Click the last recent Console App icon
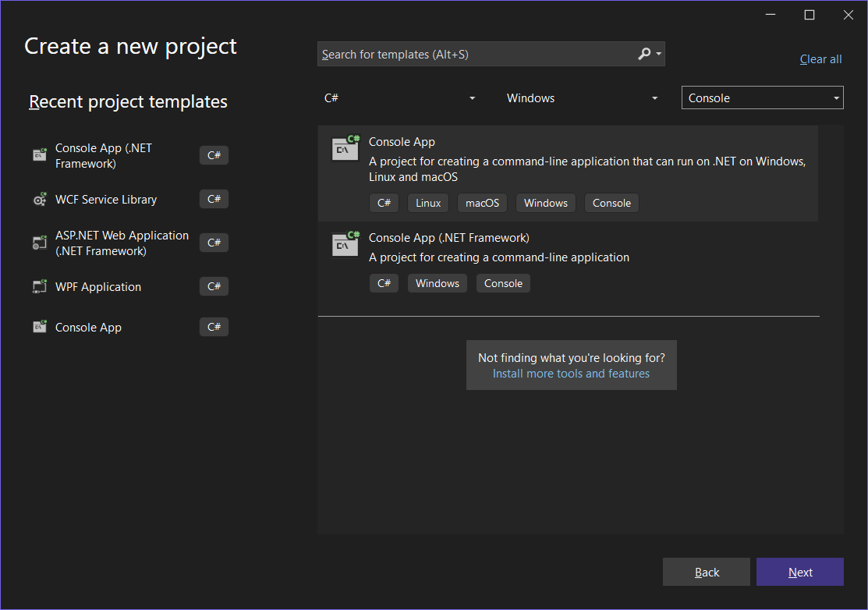Screen dimensions: 868x610 (39, 328)
